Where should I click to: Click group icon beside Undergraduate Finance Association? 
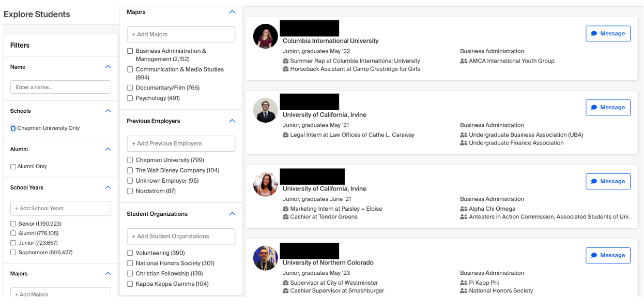tap(464, 143)
